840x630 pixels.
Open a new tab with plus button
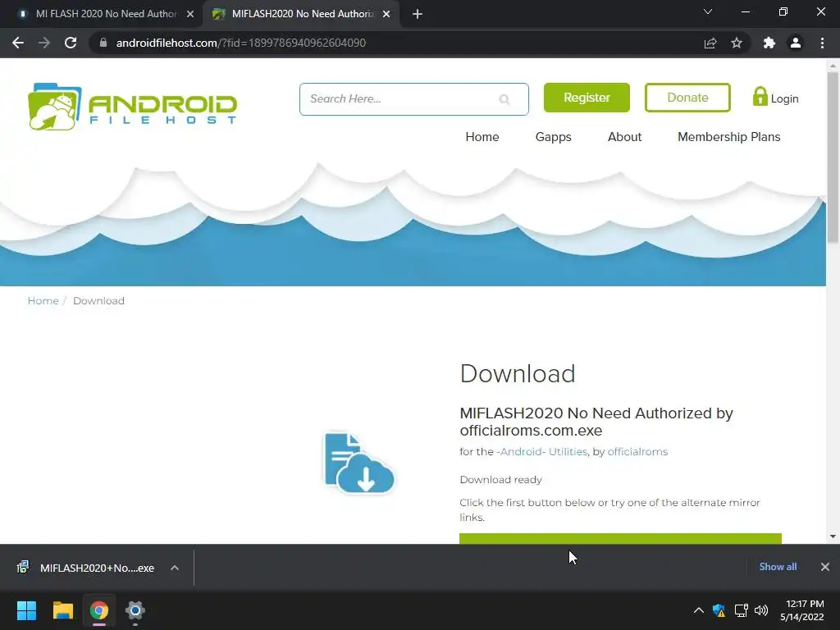[418, 14]
